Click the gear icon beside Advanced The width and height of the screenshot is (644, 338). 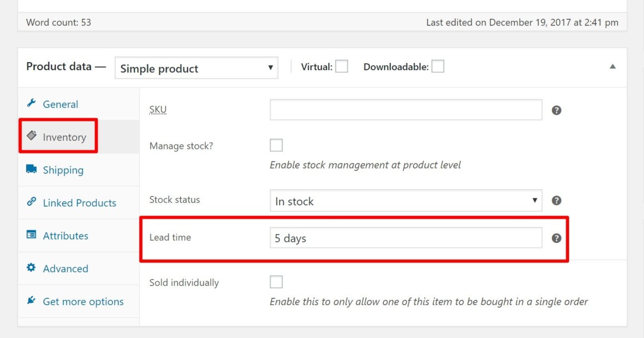click(x=31, y=267)
